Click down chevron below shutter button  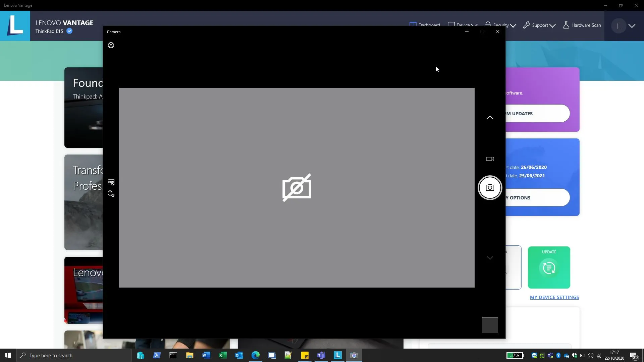(x=490, y=258)
